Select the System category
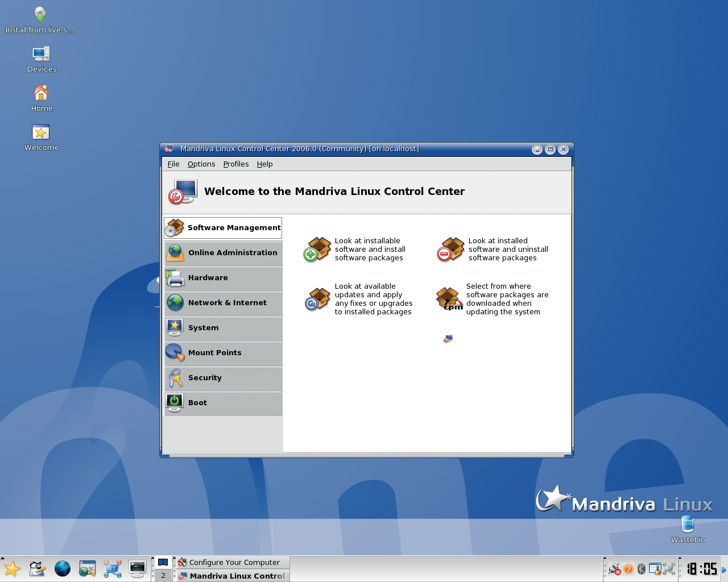The width and height of the screenshot is (728, 582). coord(224,328)
